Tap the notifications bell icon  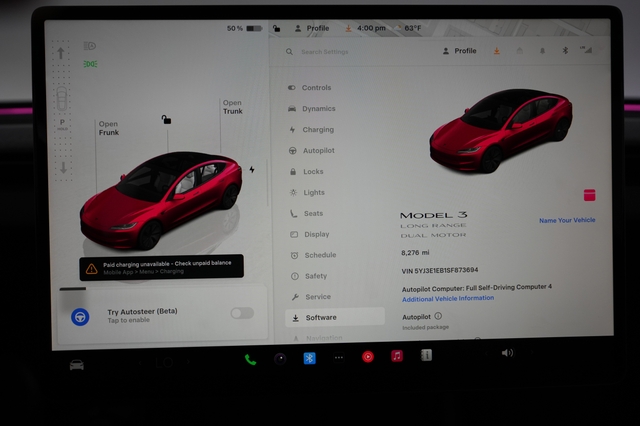pyautogui.click(x=542, y=51)
